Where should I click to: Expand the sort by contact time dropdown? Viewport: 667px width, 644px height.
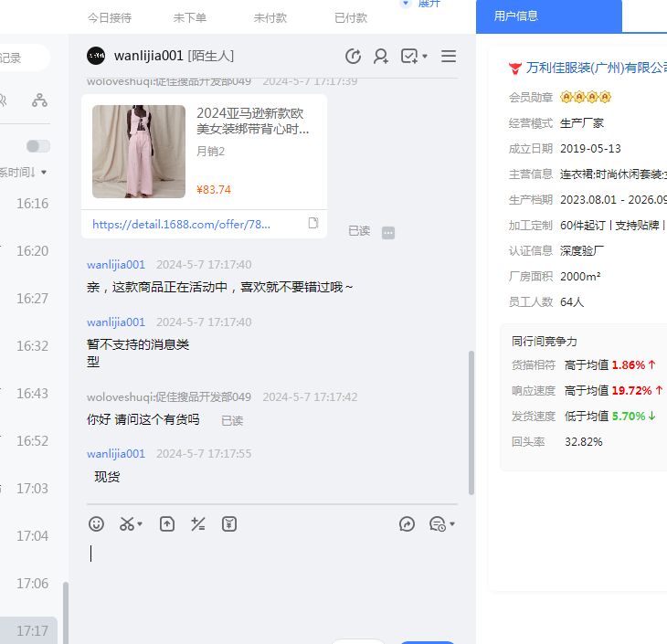pos(43,172)
